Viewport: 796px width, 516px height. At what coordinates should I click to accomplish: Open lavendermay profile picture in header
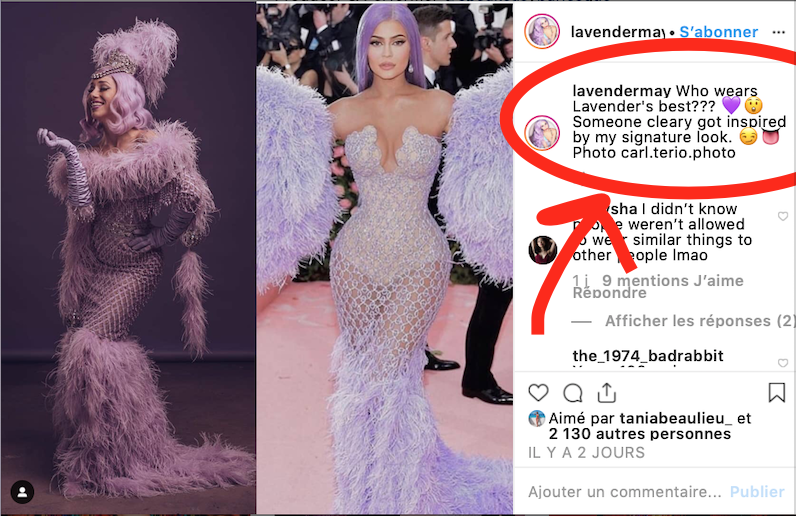click(x=542, y=31)
